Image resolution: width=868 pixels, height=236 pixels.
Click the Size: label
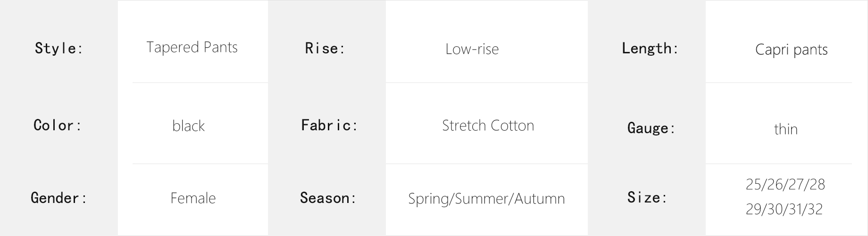pyautogui.click(x=647, y=197)
